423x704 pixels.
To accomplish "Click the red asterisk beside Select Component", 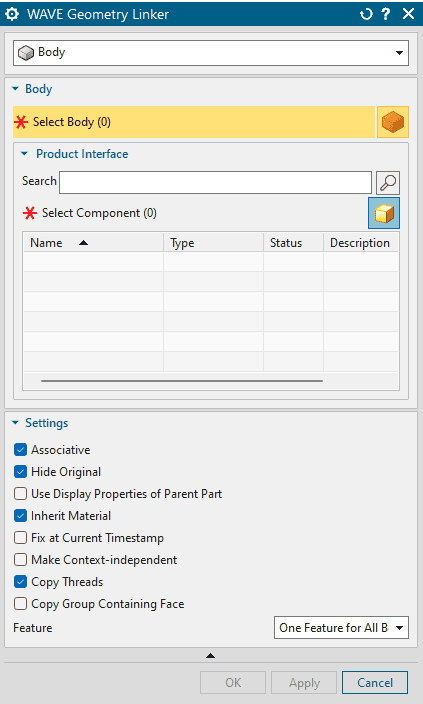I will [x=30, y=213].
